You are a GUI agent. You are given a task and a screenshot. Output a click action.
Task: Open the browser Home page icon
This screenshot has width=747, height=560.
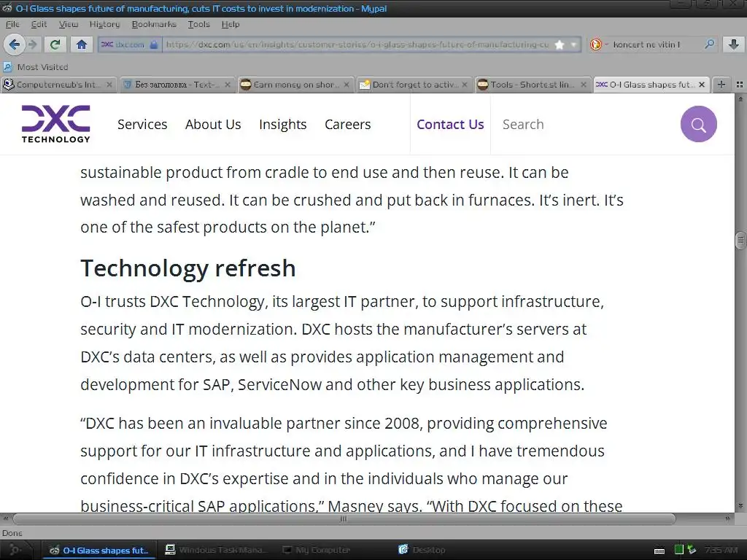(x=82, y=44)
